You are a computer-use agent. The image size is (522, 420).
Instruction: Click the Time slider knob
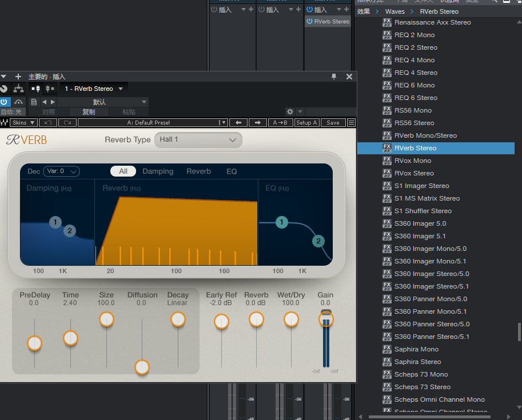click(70, 338)
